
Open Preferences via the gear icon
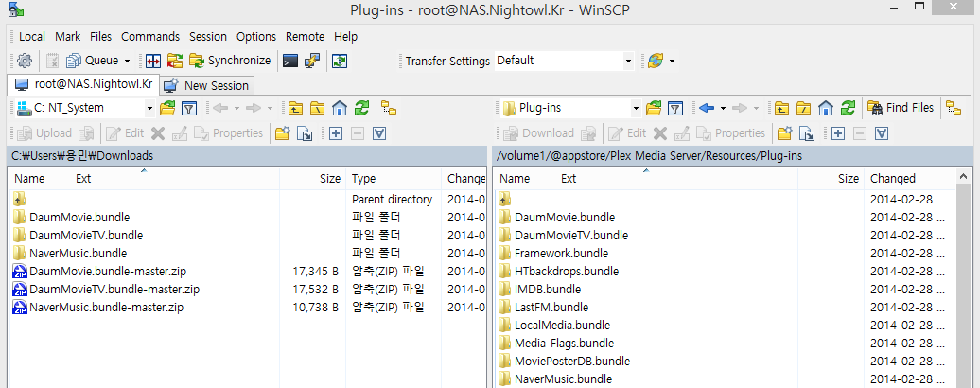point(25,61)
